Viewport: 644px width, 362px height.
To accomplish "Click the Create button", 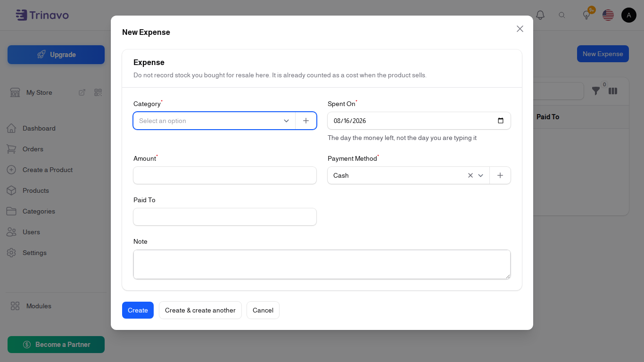I will click(x=138, y=310).
